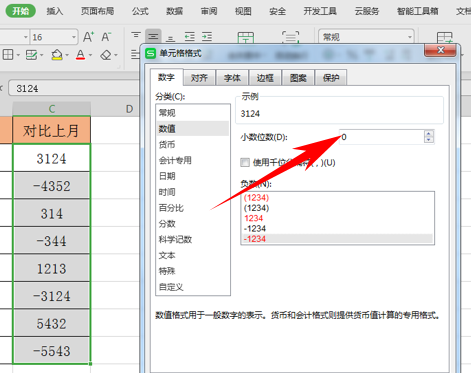
Task: Expand the fill color dropdown arrow
Action: pyautogui.click(x=67, y=55)
